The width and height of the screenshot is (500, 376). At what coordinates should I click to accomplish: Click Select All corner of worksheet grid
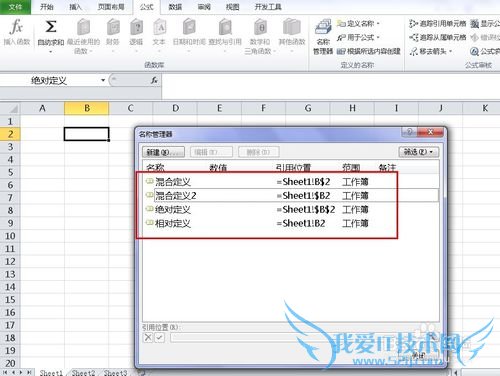pos(10,108)
